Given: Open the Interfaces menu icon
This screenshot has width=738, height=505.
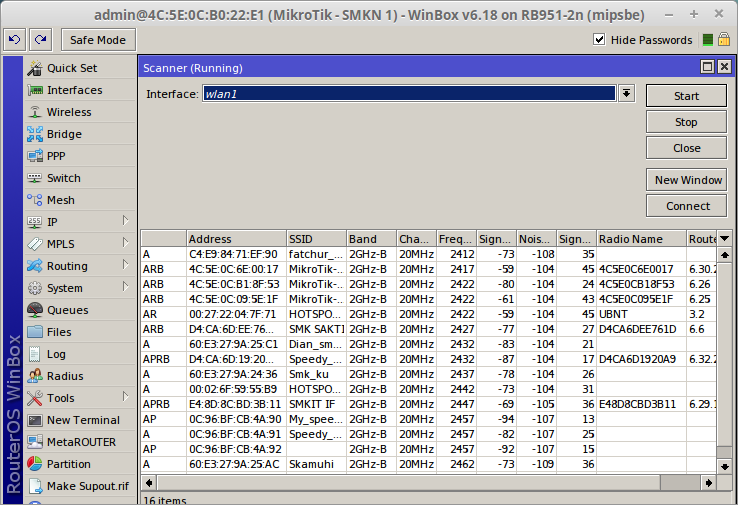Looking at the screenshot, I should pyautogui.click(x=35, y=90).
